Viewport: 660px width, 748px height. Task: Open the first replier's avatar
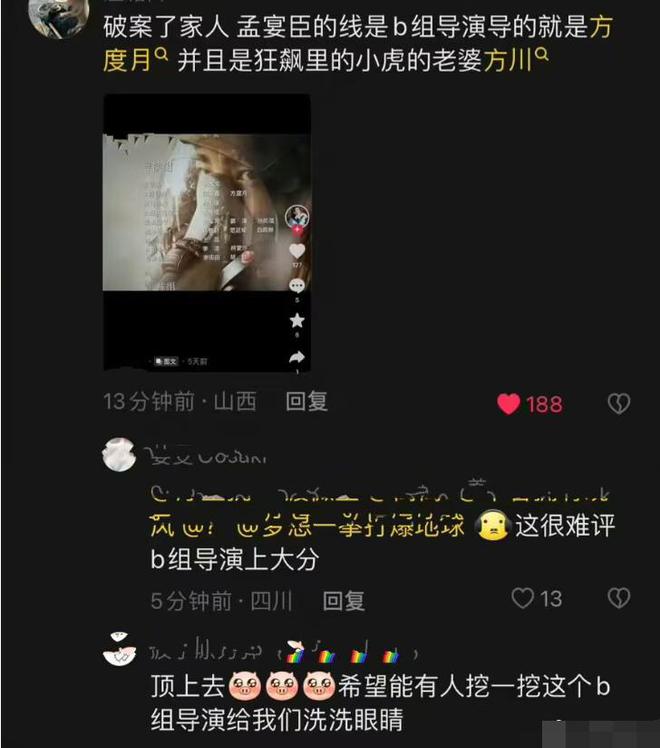[x=119, y=455]
